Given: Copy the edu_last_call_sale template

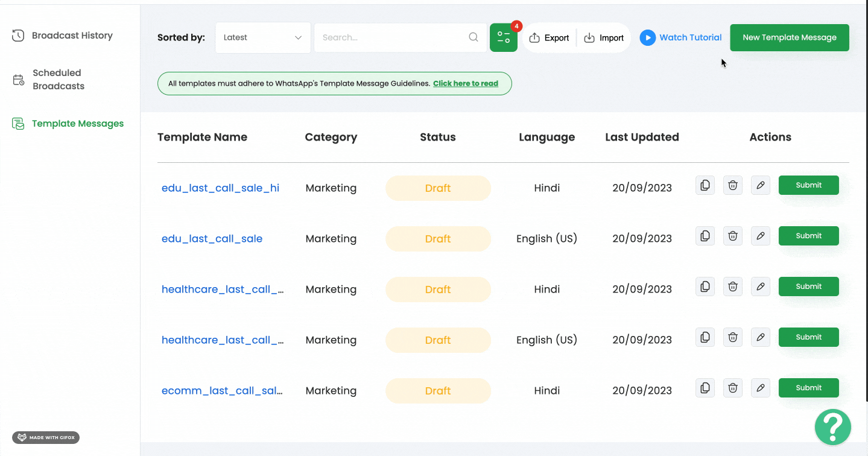Looking at the screenshot, I should (705, 236).
